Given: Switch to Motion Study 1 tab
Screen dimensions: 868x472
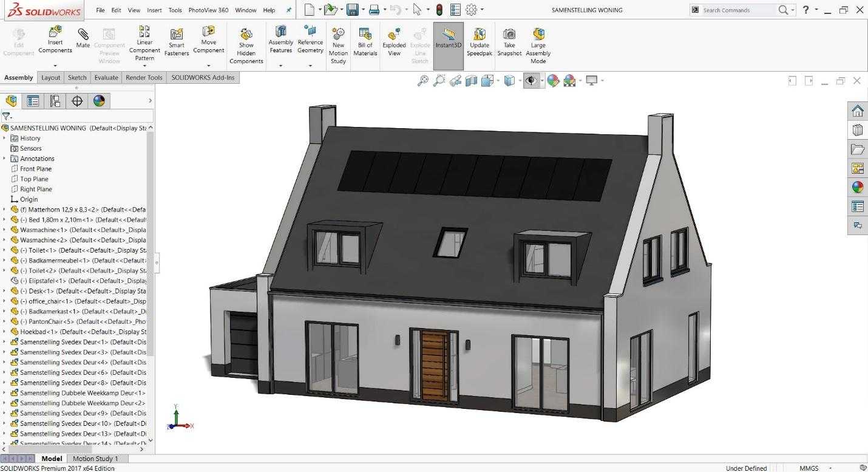Looking at the screenshot, I should [95, 459].
